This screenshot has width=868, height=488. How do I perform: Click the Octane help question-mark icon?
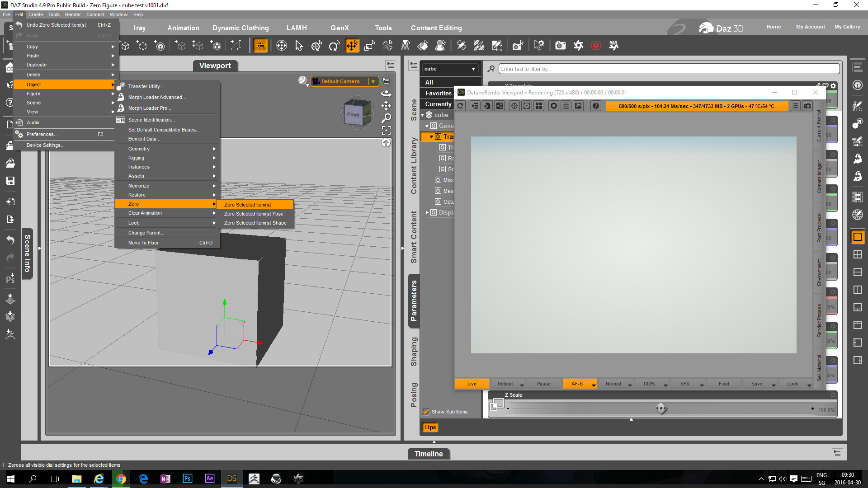[596, 106]
